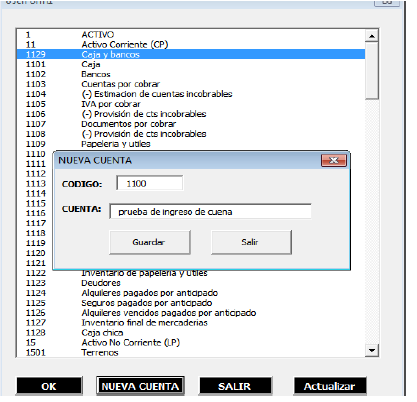Image resolution: width=417 pixels, height=402 pixels.
Task: Click the list scroll up arrow
Action: click(372, 36)
